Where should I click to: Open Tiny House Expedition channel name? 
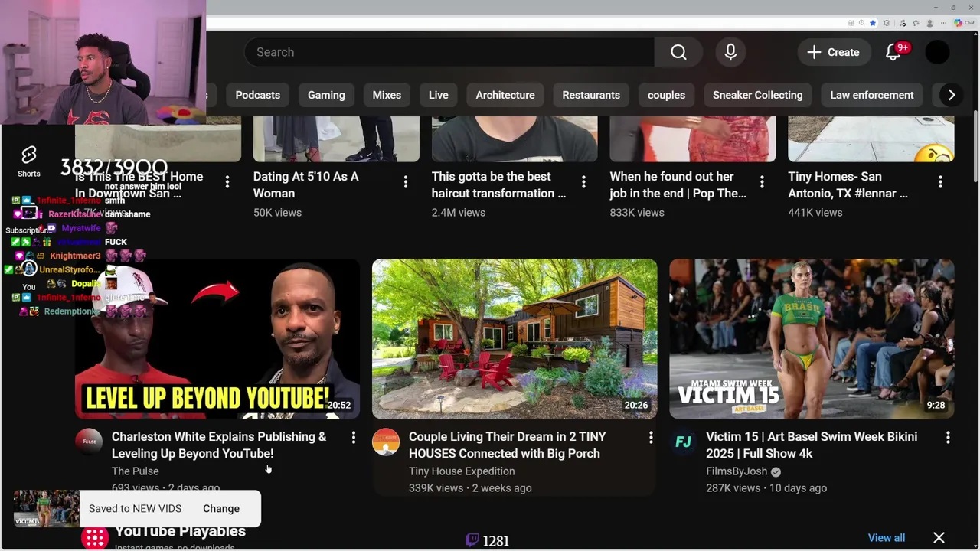(462, 471)
